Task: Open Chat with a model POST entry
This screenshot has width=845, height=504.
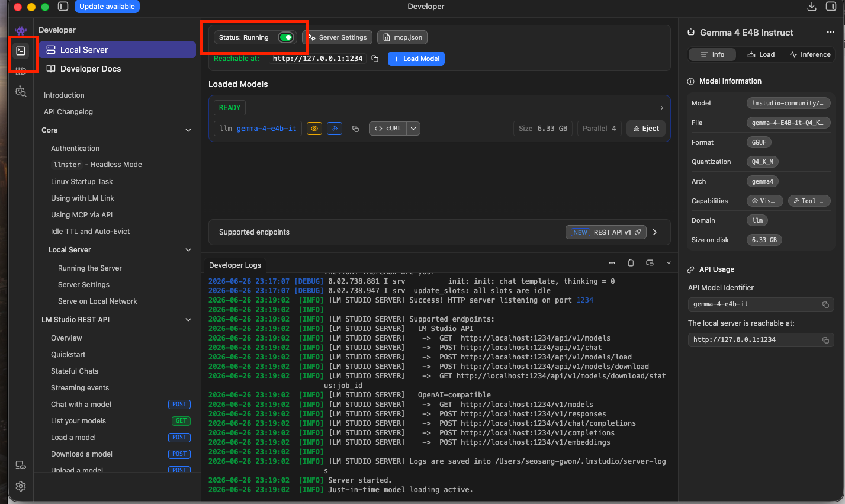Action: (120, 405)
